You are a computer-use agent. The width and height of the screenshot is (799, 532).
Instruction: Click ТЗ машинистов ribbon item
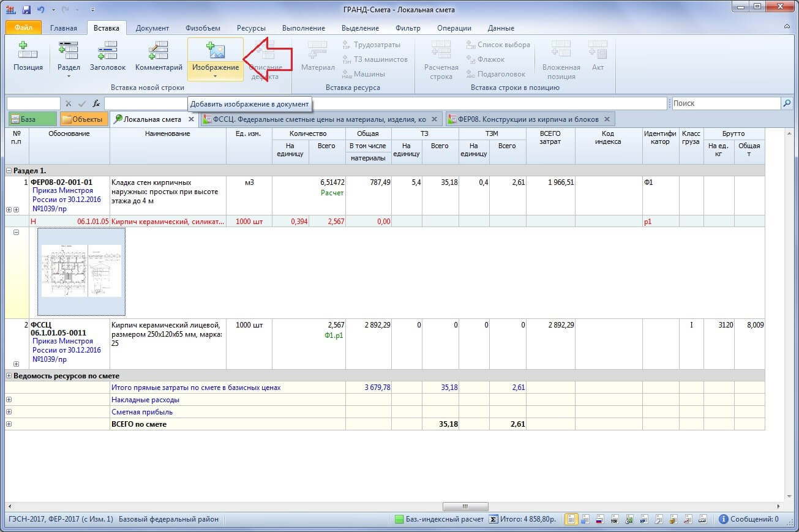click(x=374, y=59)
